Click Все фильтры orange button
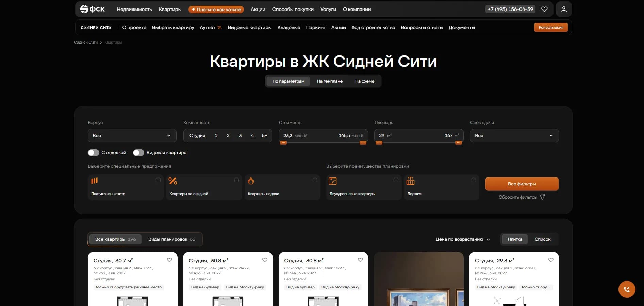 [522, 184]
